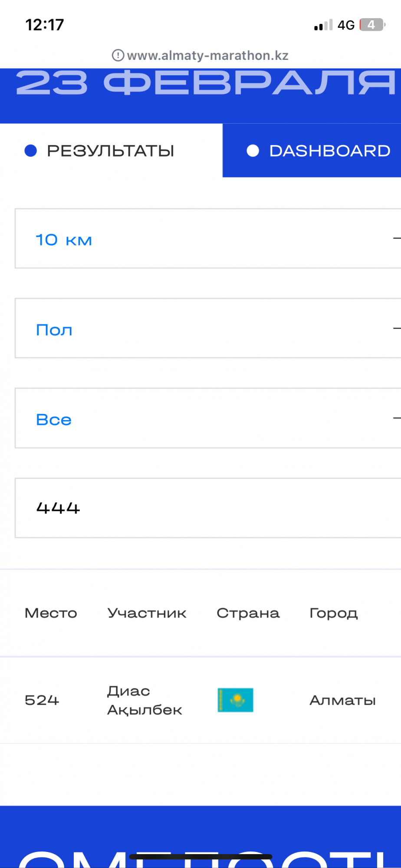Tap the site info icon beside URL
The height and width of the screenshot is (868, 401).
pyautogui.click(x=118, y=56)
